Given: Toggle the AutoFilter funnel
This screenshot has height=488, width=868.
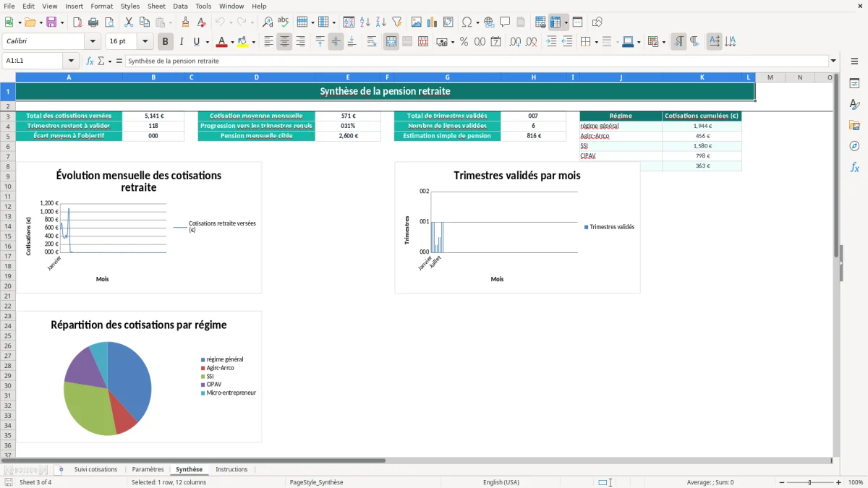Looking at the screenshot, I should tap(397, 22).
